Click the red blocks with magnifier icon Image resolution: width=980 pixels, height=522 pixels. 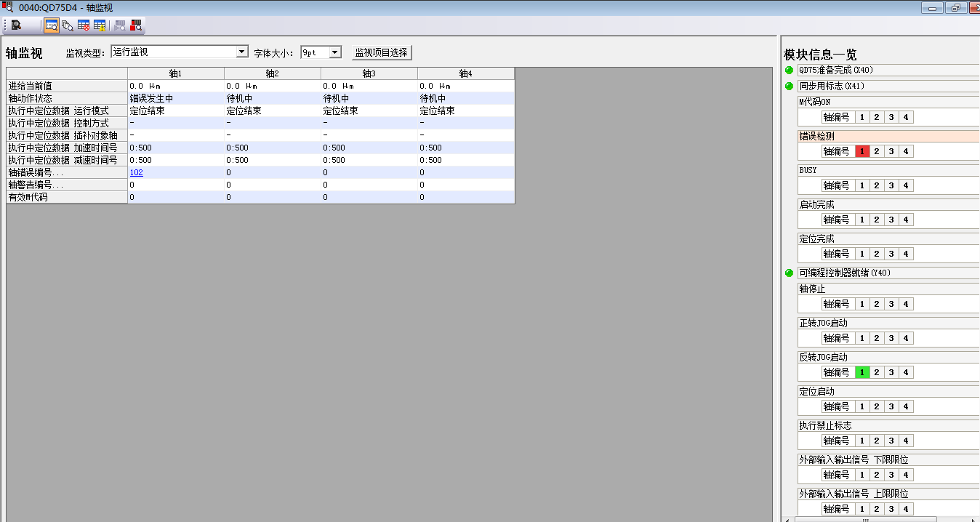coord(136,25)
